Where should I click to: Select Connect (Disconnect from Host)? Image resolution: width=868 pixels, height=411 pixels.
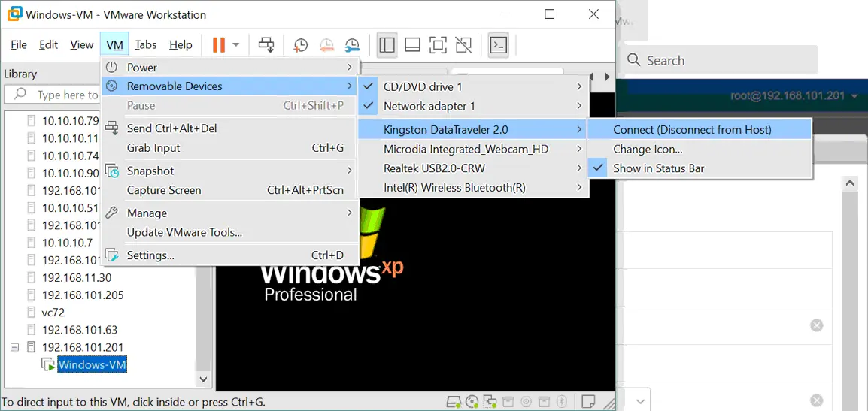pyautogui.click(x=700, y=130)
